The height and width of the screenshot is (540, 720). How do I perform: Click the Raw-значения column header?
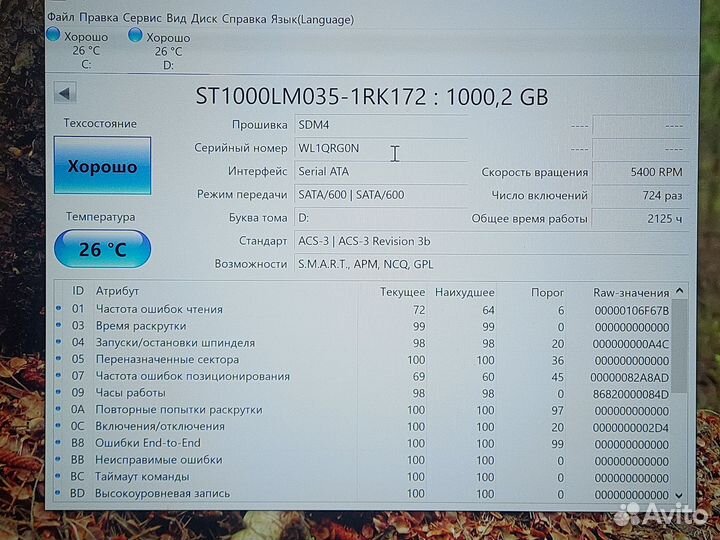(x=631, y=292)
